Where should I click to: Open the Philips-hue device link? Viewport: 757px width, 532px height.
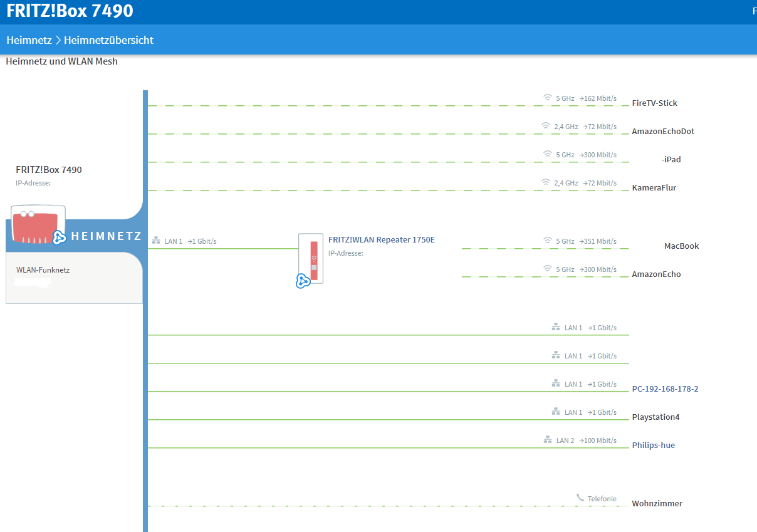coord(654,446)
